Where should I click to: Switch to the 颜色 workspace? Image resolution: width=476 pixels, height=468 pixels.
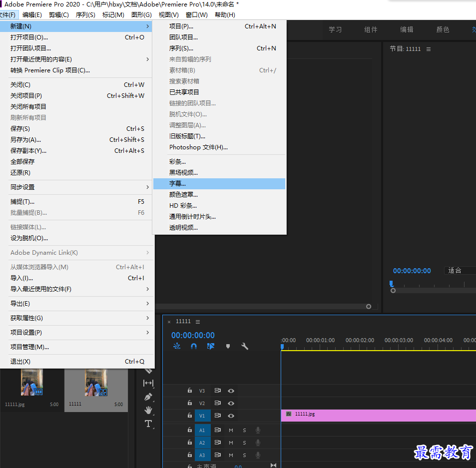443,30
